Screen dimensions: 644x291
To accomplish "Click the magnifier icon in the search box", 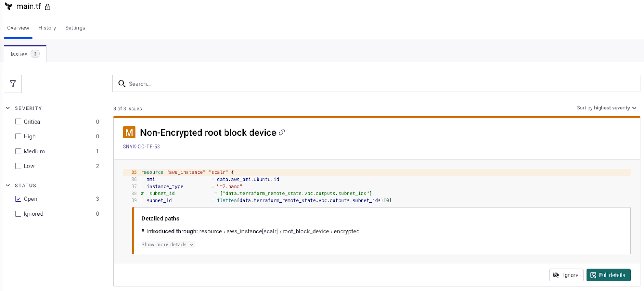I will click(x=122, y=84).
